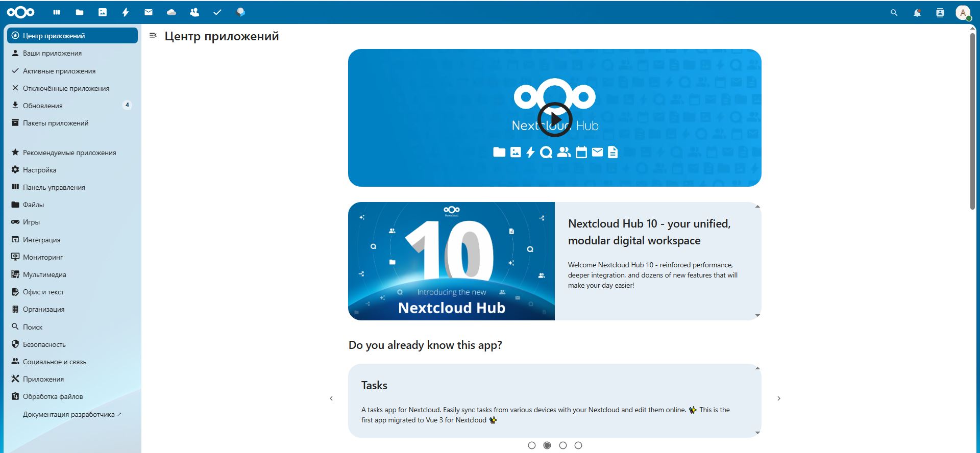This screenshot has height=453, width=980.
Task: Toggle the navigation sidebar with the collapse icon
Action: [153, 35]
